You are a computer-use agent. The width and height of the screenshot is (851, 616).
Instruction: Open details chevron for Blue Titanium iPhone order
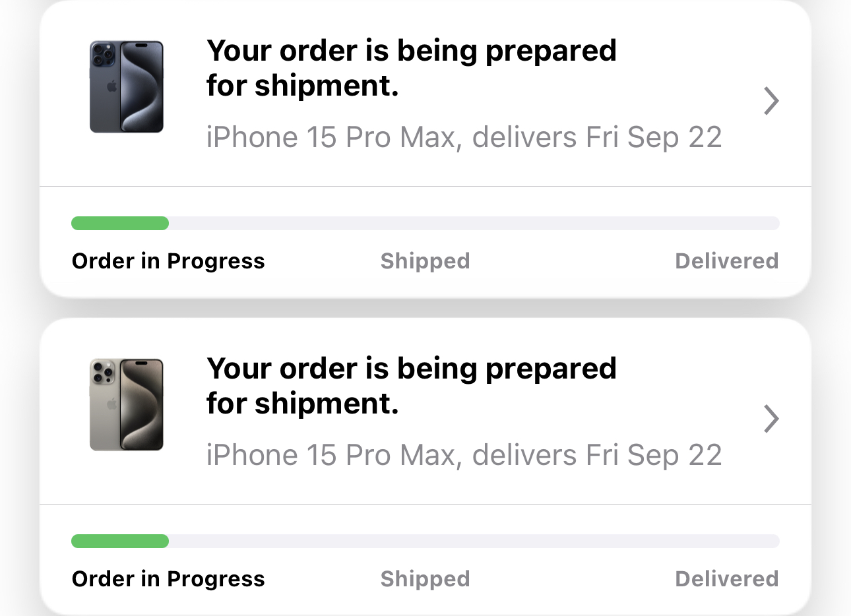click(771, 101)
